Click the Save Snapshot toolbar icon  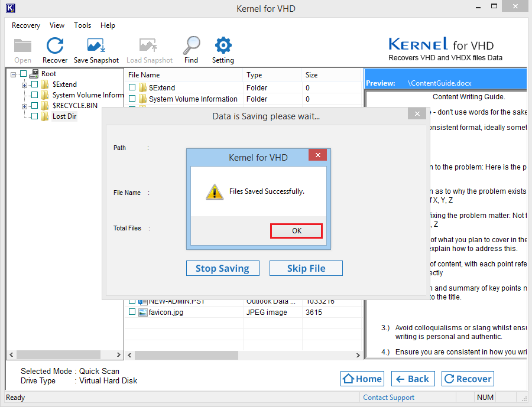96,46
